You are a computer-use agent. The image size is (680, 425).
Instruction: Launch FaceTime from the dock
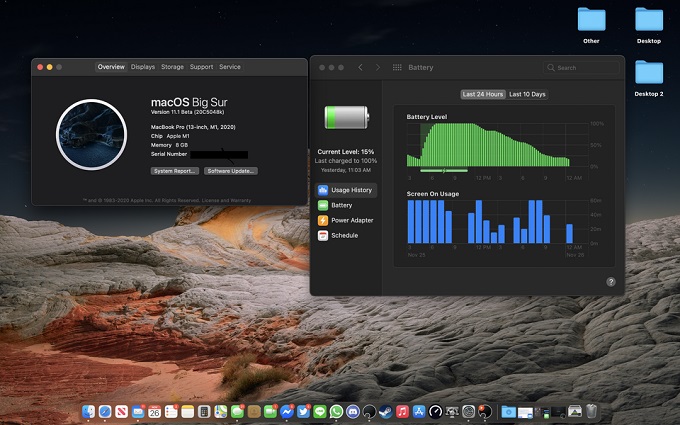[x=270, y=411]
